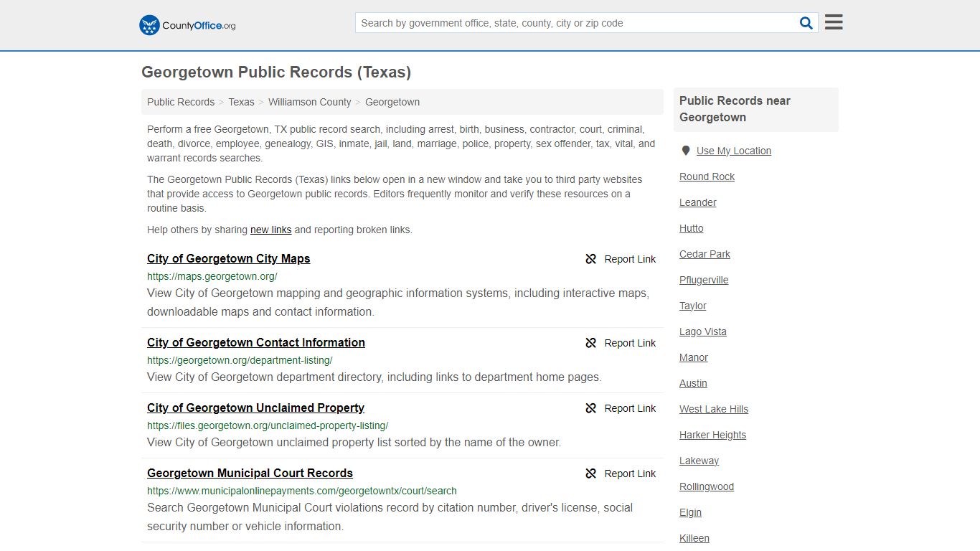The image size is (980, 551).
Task: Visit the unclaimed-property-listing URL
Action: point(268,425)
